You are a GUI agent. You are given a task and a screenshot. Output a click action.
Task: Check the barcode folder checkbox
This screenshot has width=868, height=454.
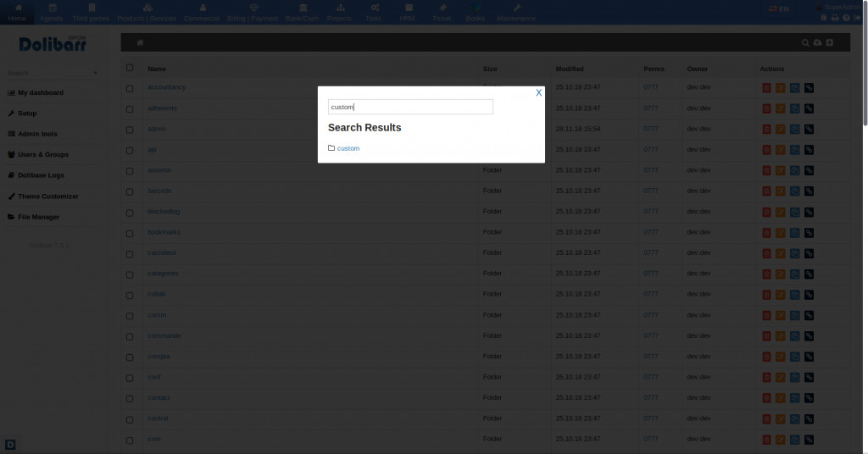130,192
